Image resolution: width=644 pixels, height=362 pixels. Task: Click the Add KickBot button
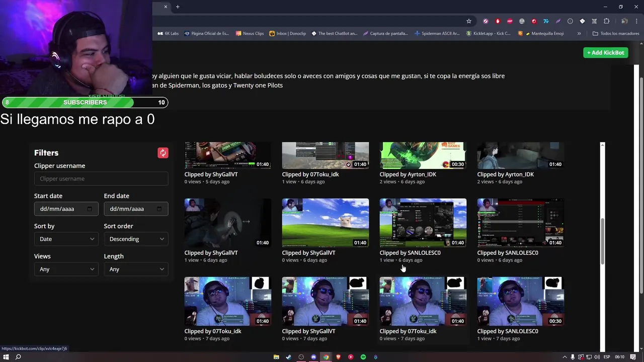tap(606, 53)
